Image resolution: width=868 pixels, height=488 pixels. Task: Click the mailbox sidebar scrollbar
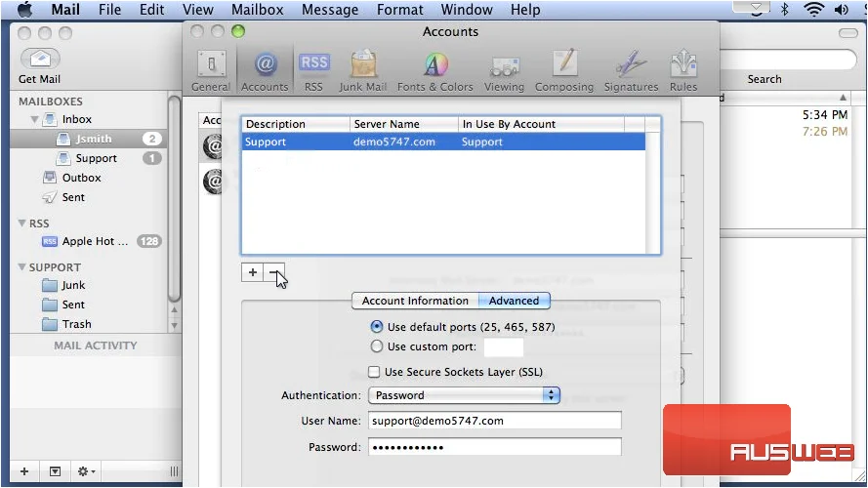click(x=174, y=199)
